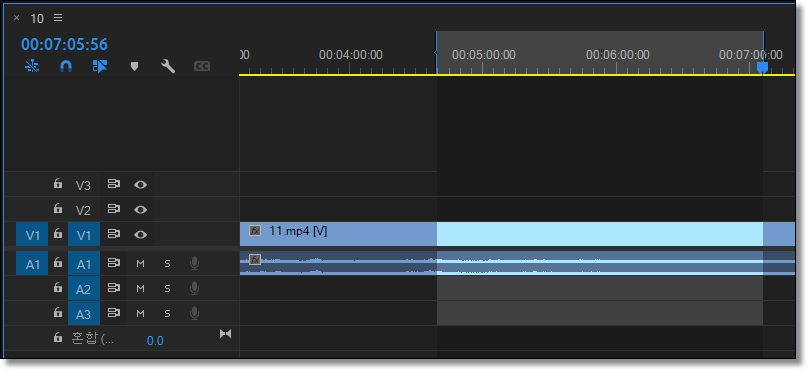Toggle the timeline snap magnet
This screenshot has width=808, height=381.
pyautogui.click(x=66, y=66)
